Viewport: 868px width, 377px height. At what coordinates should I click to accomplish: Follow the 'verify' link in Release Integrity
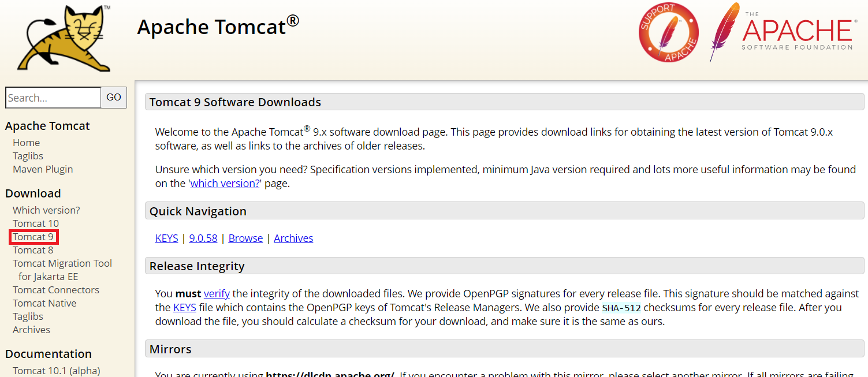click(x=217, y=294)
